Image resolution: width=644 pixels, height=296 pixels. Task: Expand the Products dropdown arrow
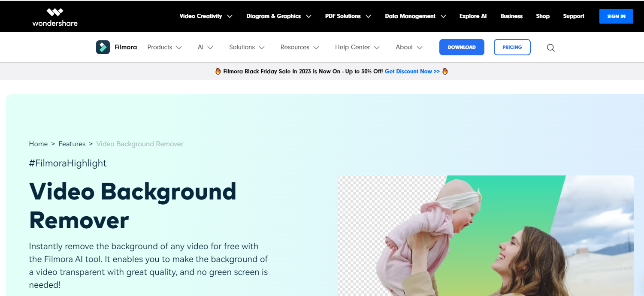[179, 48]
